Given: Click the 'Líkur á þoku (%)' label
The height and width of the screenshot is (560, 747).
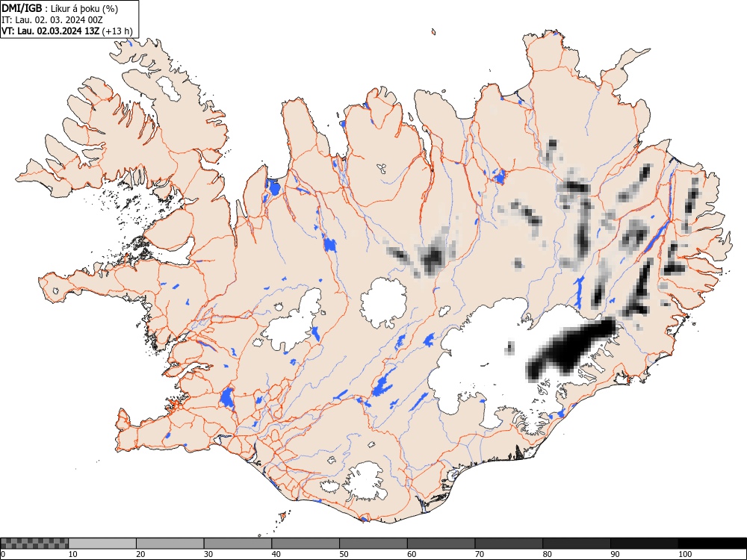Looking at the screenshot, I should (84, 8).
